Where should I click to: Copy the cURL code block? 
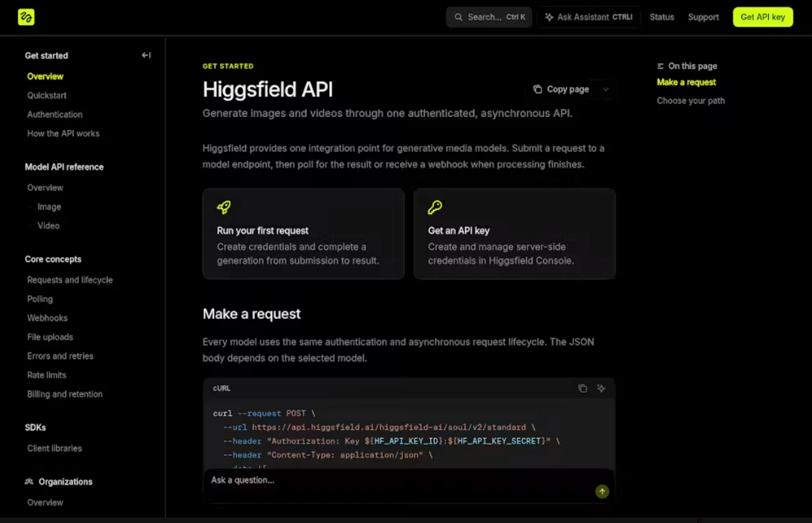point(583,388)
